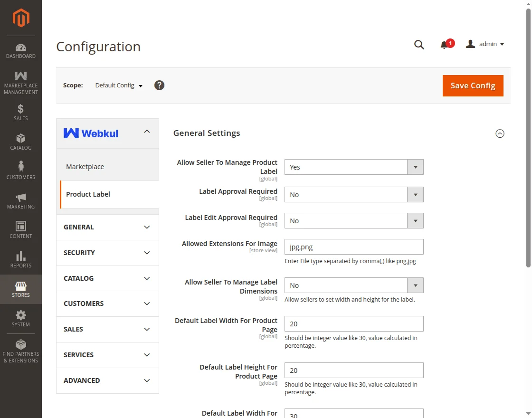Click the Magento logo icon
The width and height of the screenshot is (532, 418).
(x=21, y=18)
